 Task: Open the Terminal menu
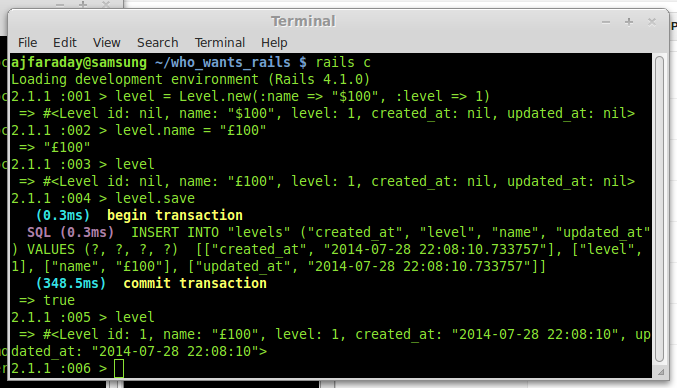click(220, 43)
